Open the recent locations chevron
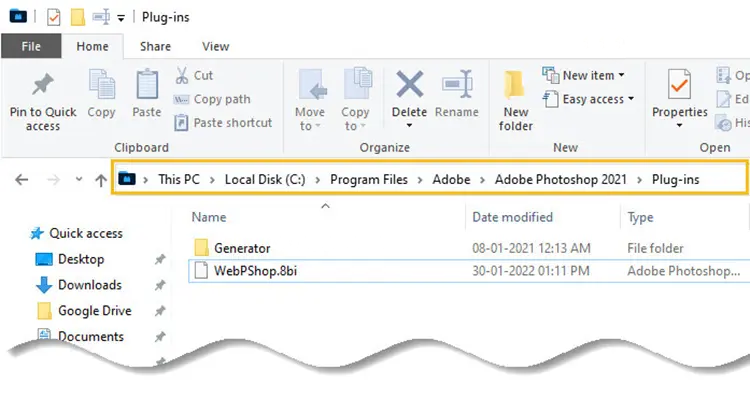Viewport: 750px width, 398px height. click(x=79, y=179)
